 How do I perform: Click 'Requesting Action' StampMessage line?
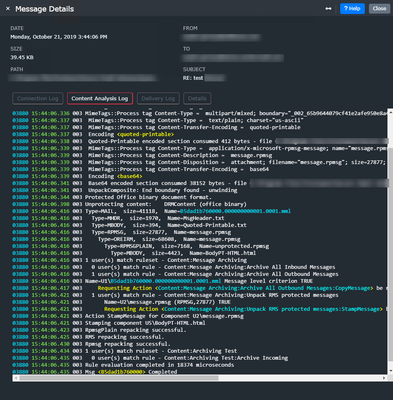tap(200, 309)
